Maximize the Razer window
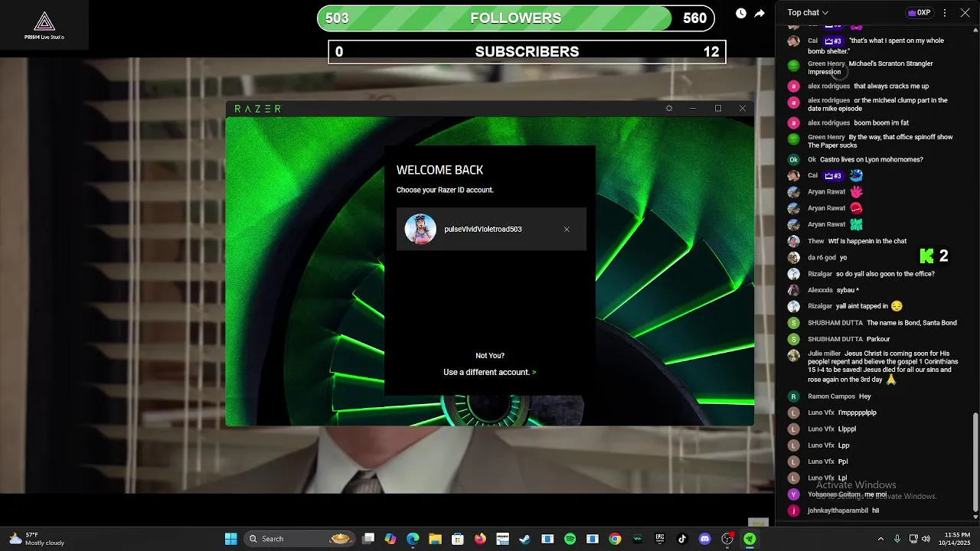 coord(718,109)
